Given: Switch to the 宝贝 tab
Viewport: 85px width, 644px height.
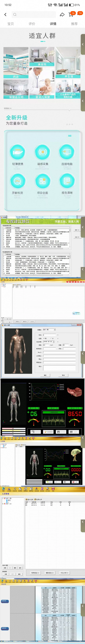Looking at the screenshot, I should click(11, 24).
